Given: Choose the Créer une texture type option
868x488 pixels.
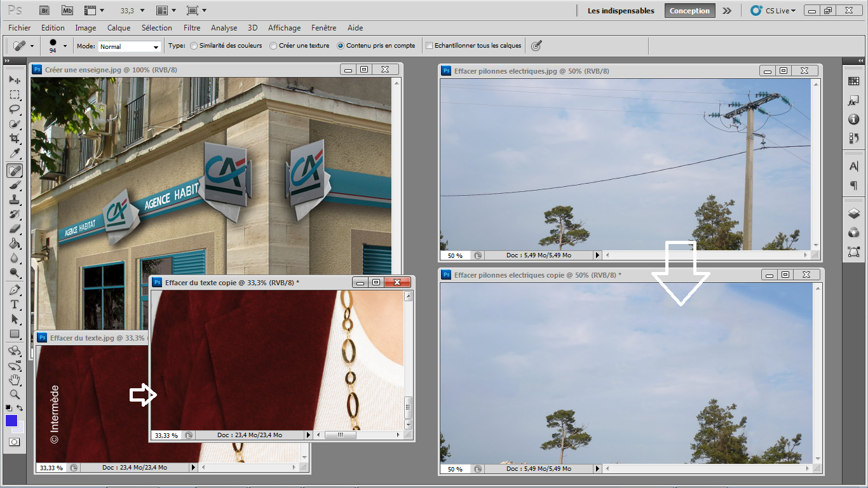Looking at the screenshot, I should click(x=299, y=46).
